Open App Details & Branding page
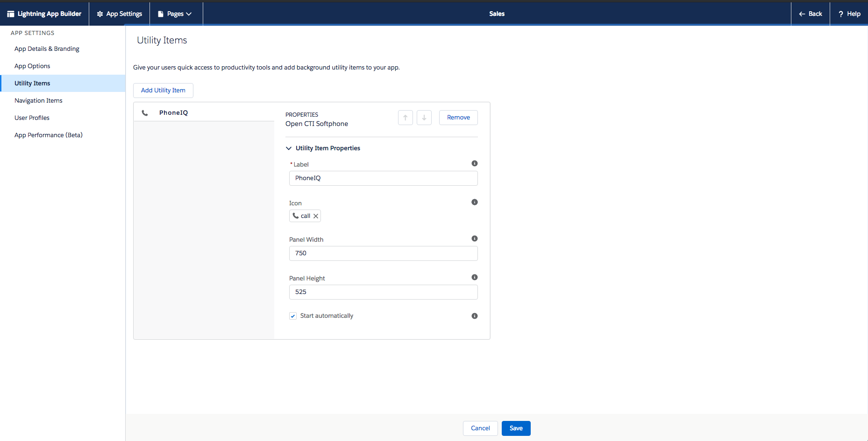The height and width of the screenshot is (441, 868). click(47, 49)
